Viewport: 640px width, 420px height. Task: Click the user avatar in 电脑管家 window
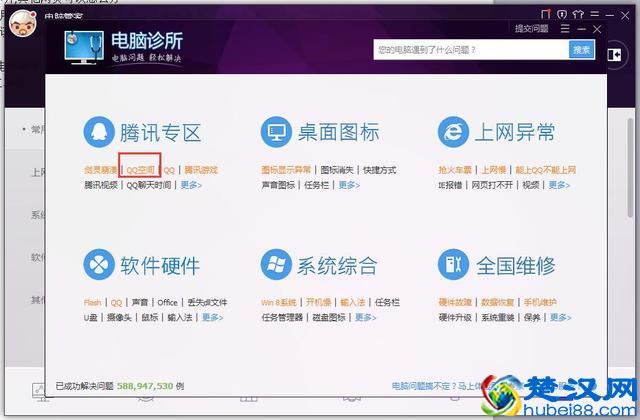(x=23, y=23)
